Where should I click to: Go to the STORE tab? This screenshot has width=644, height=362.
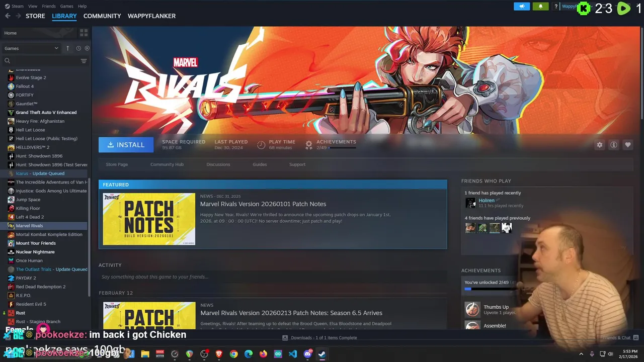pyautogui.click(x=35, y=16)
